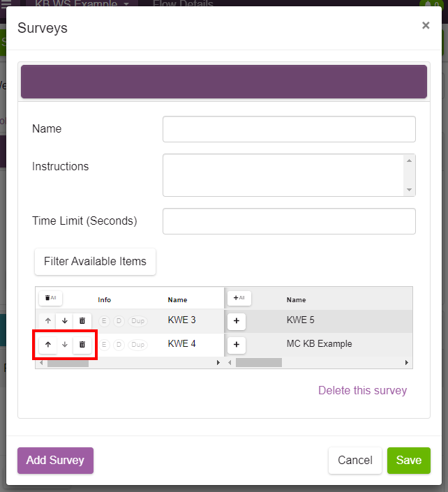The height and width of the screenshot is (492, 448).
Task: Cancel the Surveys dialog
Action: [354, 461]
